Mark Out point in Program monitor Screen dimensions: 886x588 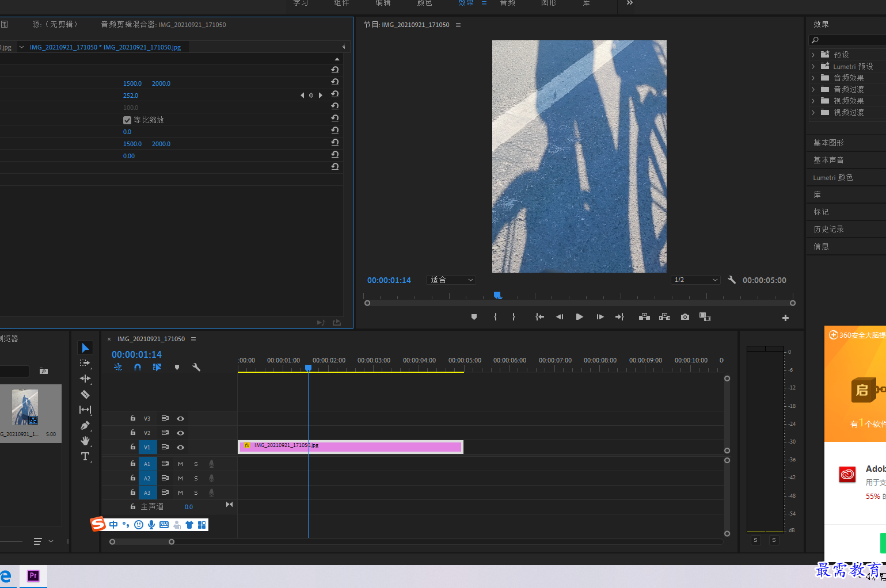click(x=514, y=317)
